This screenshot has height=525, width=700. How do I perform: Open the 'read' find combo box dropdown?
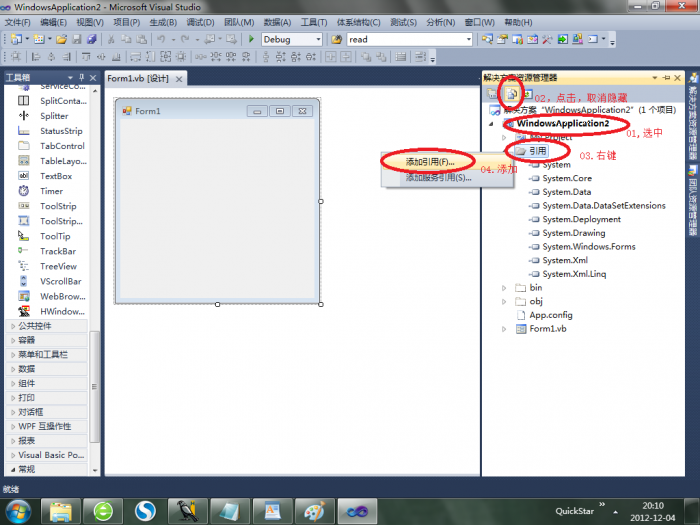tap(468, 39)
